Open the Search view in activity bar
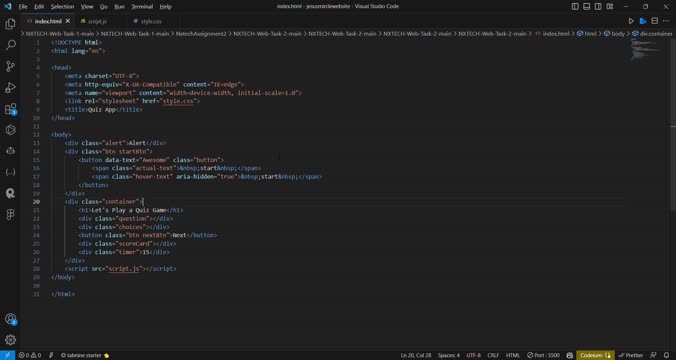Viewport: 676px width, 360px height. [10, 45]
